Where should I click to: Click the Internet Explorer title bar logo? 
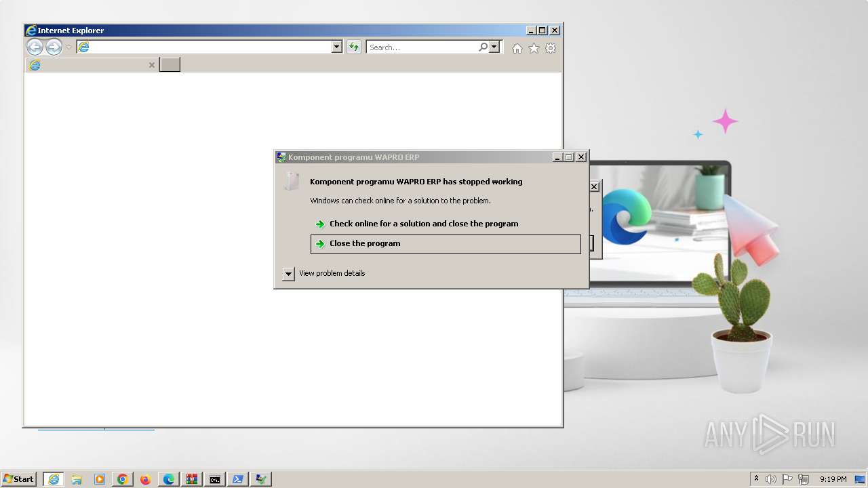pyautogui.click(x=31, y=30)
